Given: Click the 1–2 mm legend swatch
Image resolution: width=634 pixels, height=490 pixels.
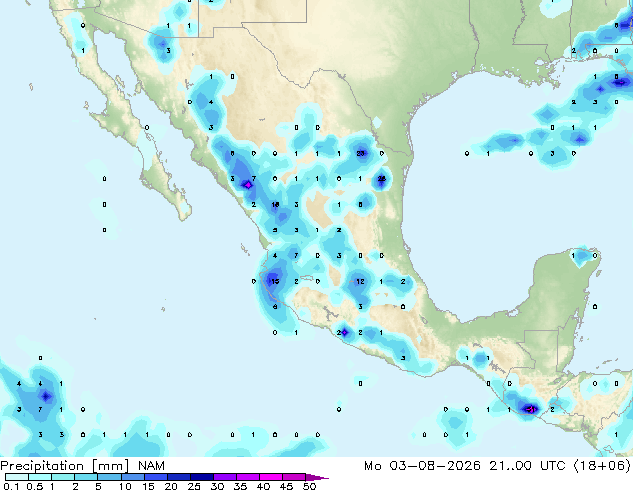Looking at the screenshot, I should click(63, 477).
